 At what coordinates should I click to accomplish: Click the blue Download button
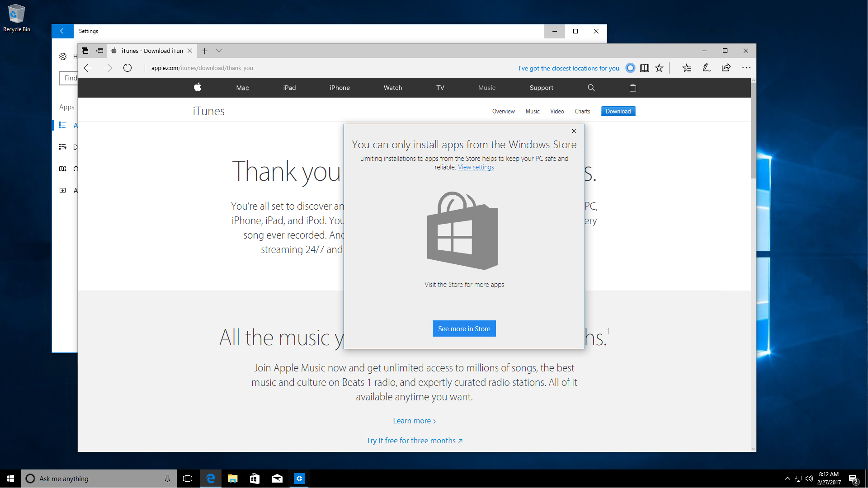coord(618,111)
